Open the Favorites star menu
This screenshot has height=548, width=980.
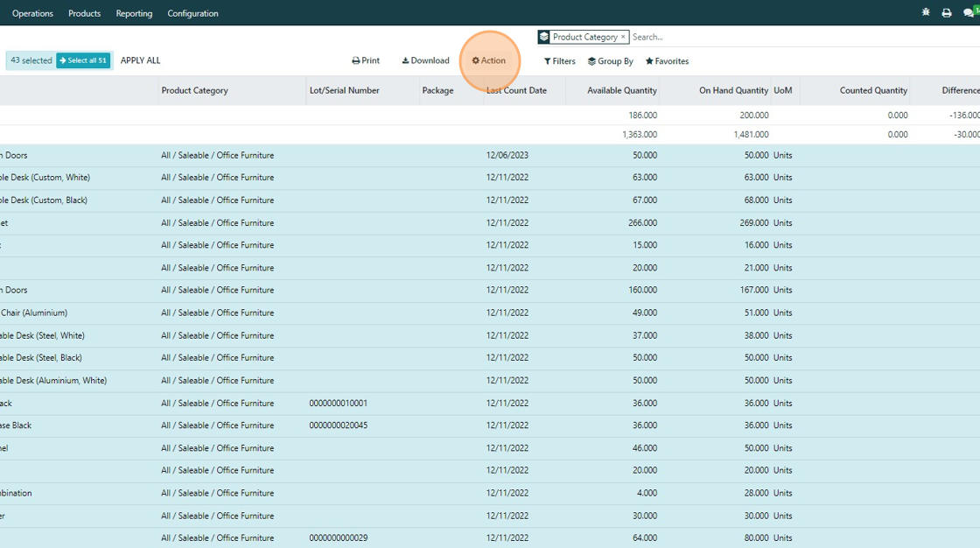coord(667,61)
